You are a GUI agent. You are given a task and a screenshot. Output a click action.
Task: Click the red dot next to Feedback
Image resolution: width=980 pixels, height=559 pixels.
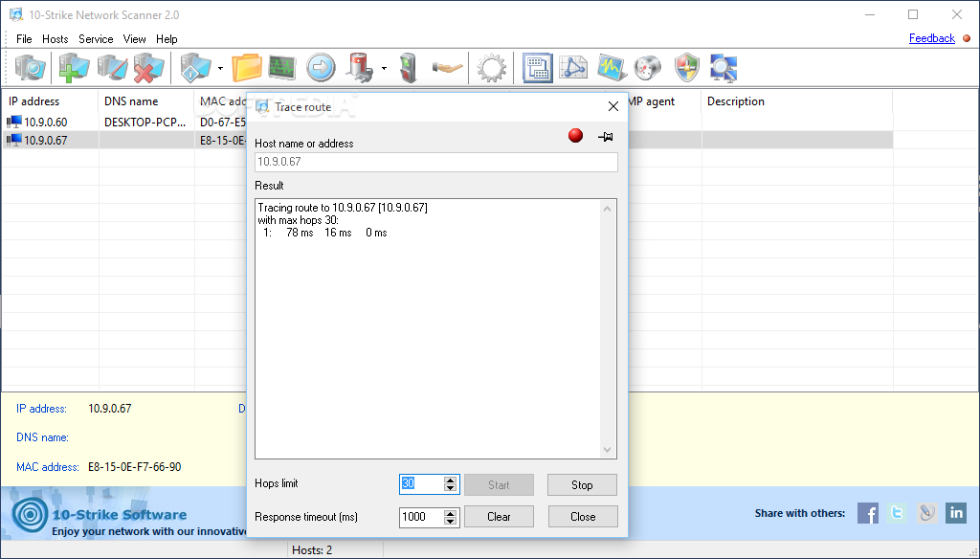tap(967, 38)
